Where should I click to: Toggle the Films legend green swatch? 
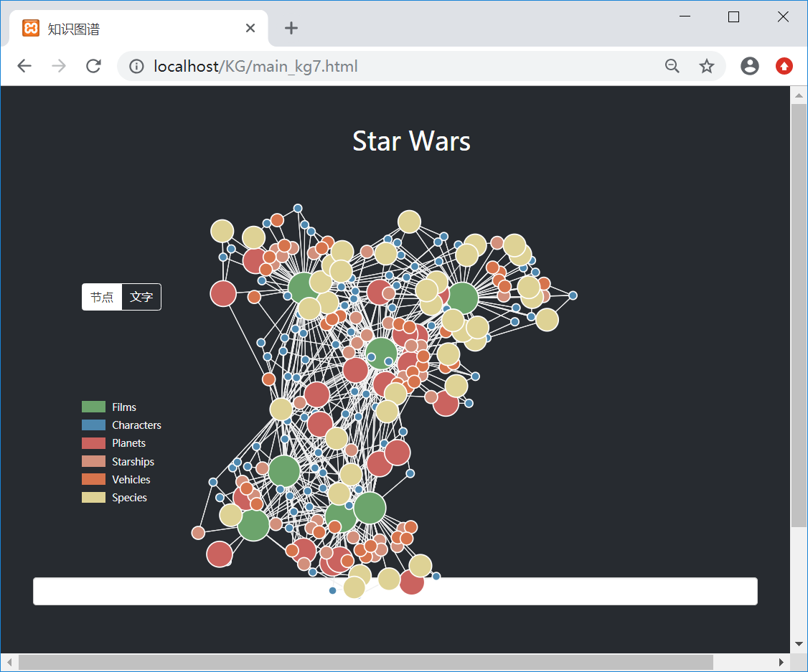coord(93,407)
